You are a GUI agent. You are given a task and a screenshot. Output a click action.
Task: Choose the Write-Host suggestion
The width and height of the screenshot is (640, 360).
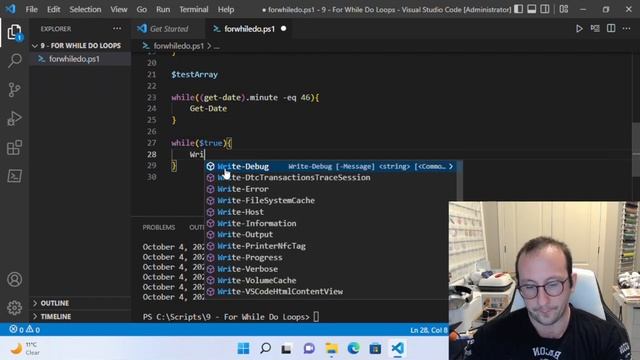coord(331,212)
